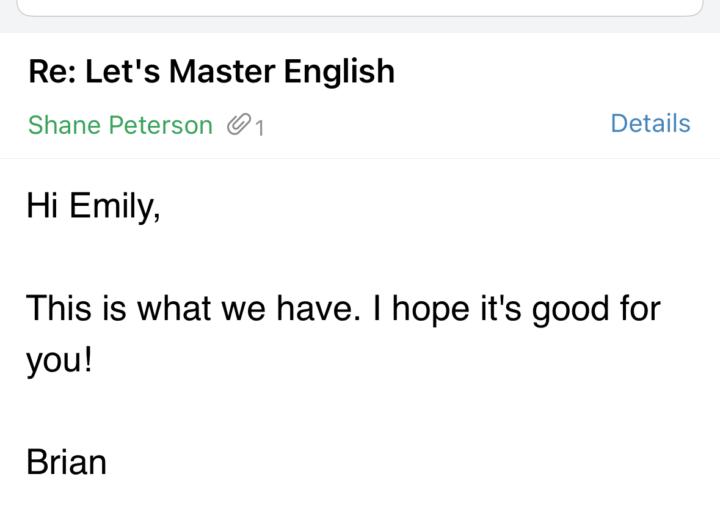Screen dimensions: 720x518
Task: Tap the gray band above the subject
Action: pyautogui.click(x=360, y=25)
